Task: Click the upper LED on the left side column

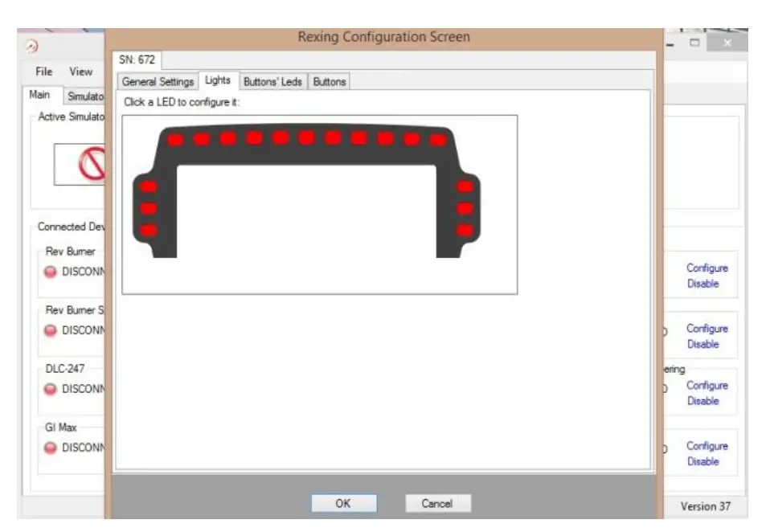Action: 149,186
